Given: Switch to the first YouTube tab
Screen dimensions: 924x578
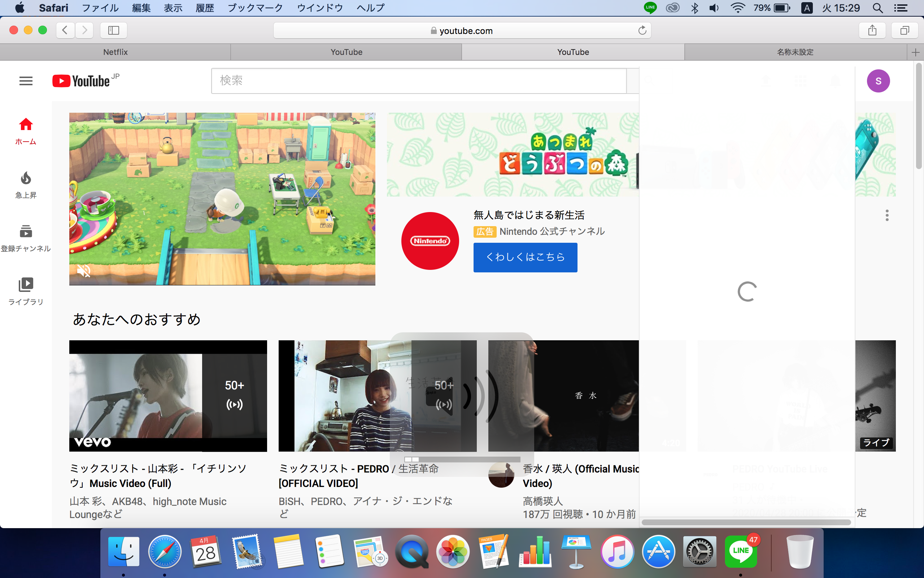Looking at the screenshot, I should point(346,52).
